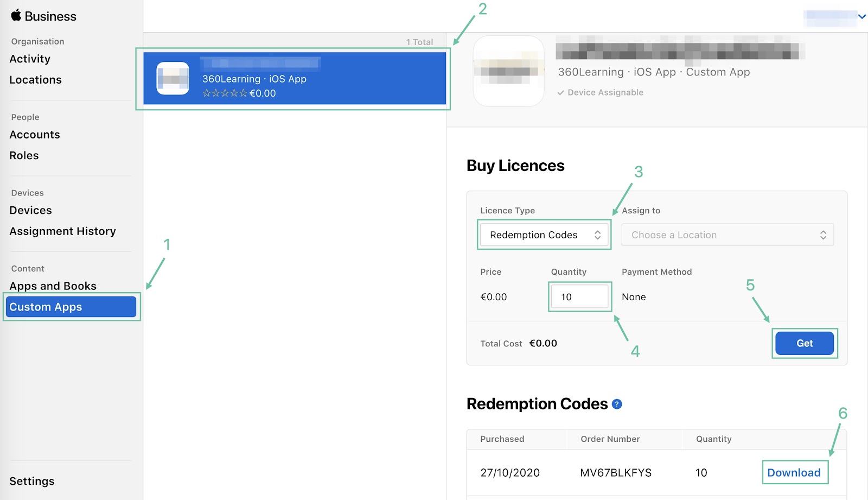
Task: Click order number MV67BLKFYS
Action: 616,473
